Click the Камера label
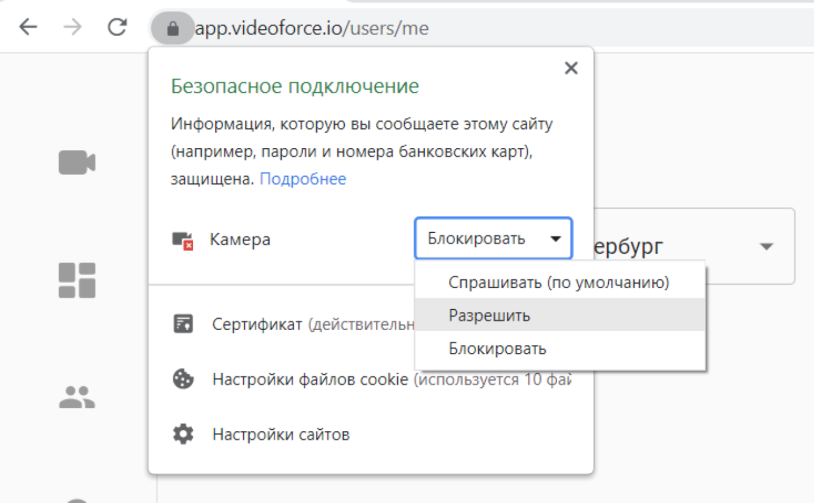814x504 pixels. pyautogui.click(x=240, y=240)
